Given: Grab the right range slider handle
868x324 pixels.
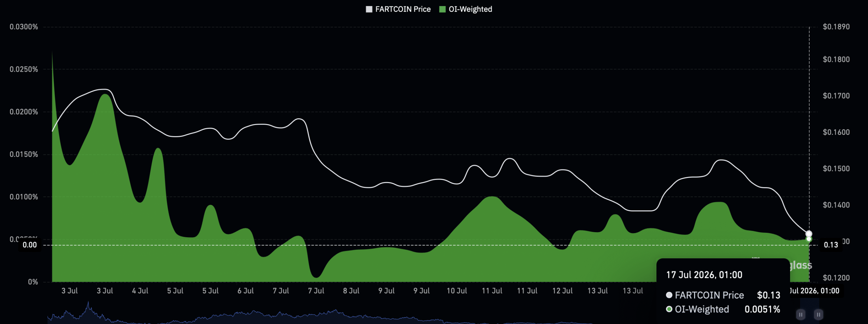Looking at the screenshot, I should coord(818,315).
